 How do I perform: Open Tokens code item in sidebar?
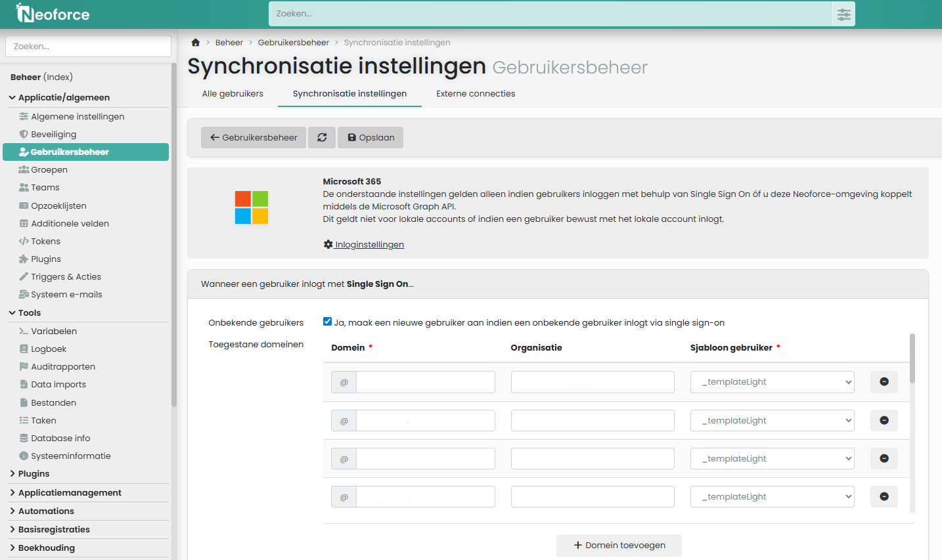tap(45, 241)
